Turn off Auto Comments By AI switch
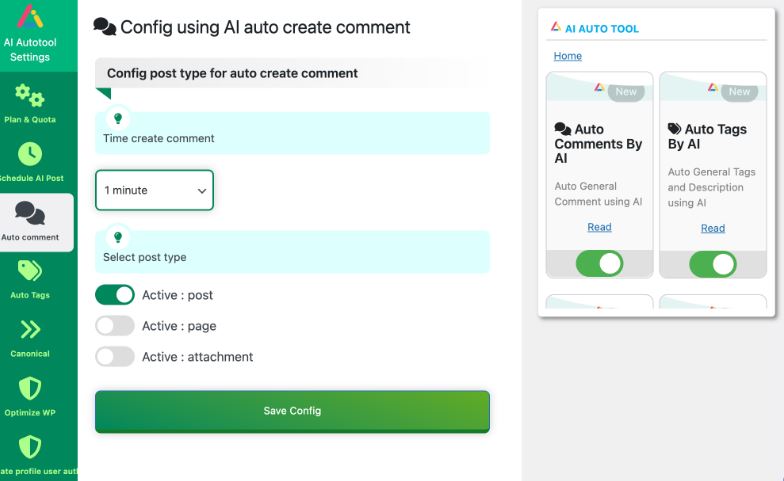Image resolution: width=784 pixels, height=481 pixels. (600, 264)
